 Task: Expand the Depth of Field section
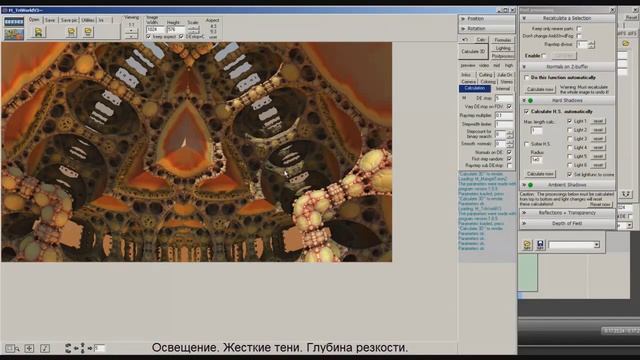[567, 223]
